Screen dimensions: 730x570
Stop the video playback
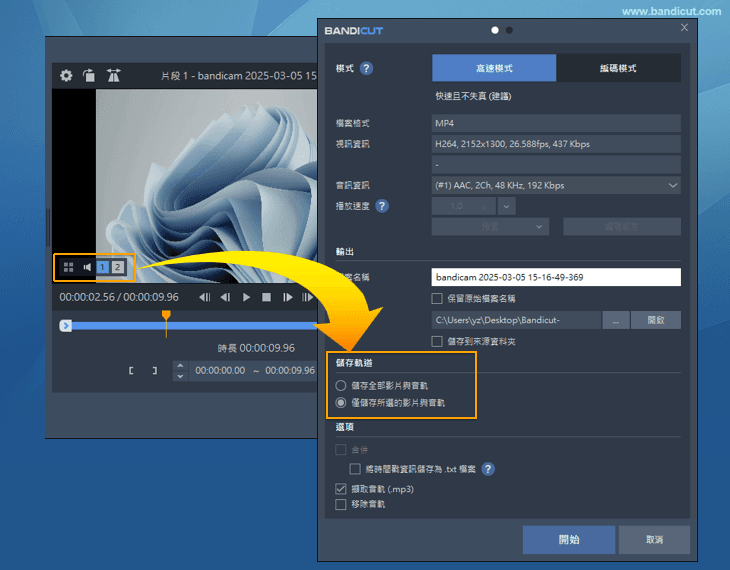tap(266, 297)
